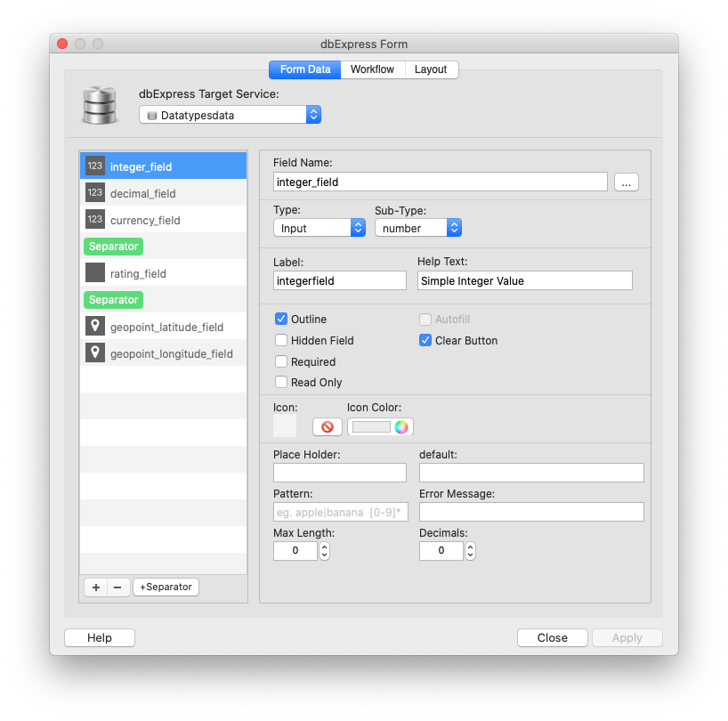
Task: Remove selected field with minus button
Action: click(x=118, y=587)
